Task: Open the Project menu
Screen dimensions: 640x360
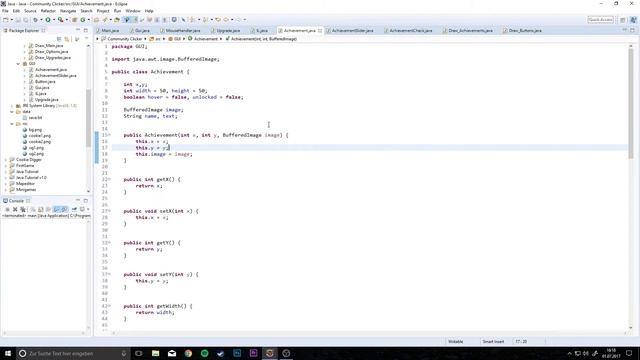Action: [103, 11]
